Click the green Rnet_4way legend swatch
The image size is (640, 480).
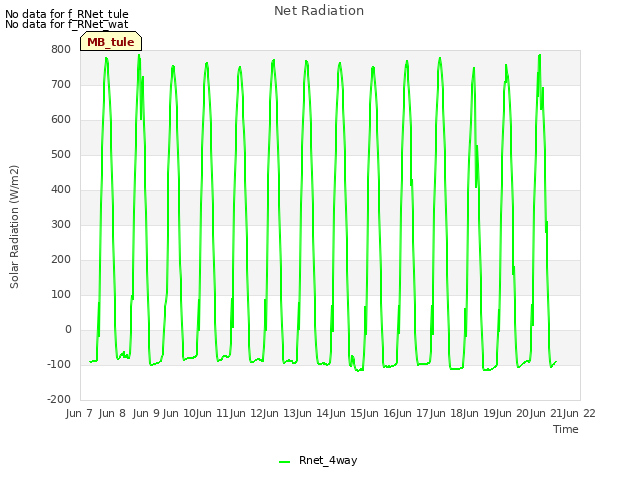point(284,462)
